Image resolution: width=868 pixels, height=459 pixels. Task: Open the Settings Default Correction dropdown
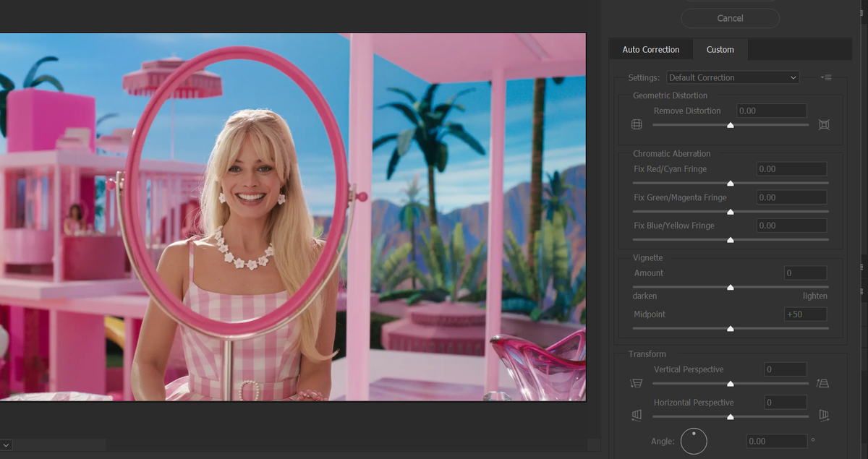coord(732,77)
